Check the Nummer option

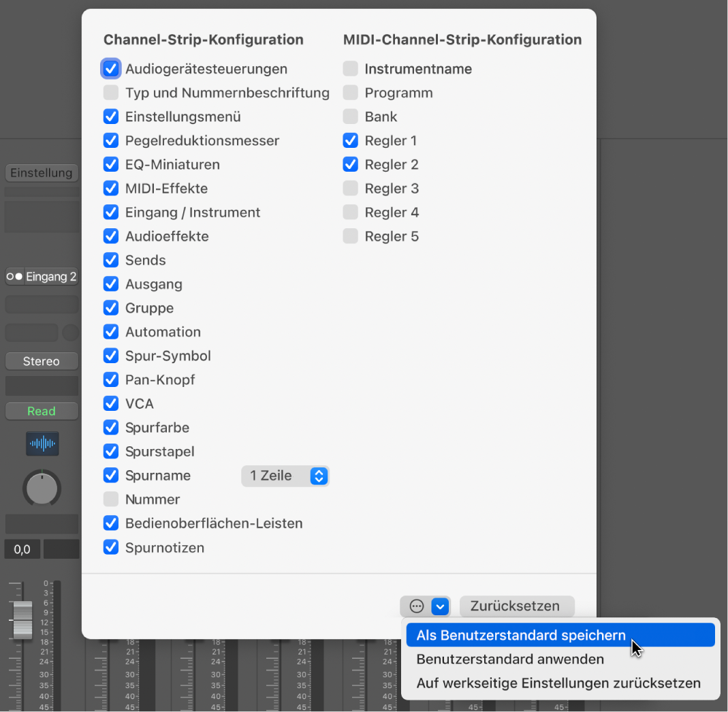click(111, 499)
